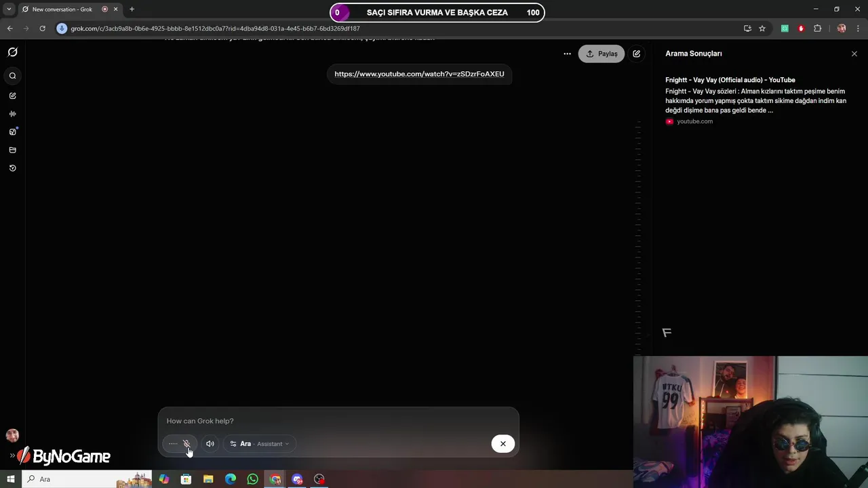Open Microsoft Store from the taskbar
Viewport: 868px width, 488px height.
click(x=186, y=479)
